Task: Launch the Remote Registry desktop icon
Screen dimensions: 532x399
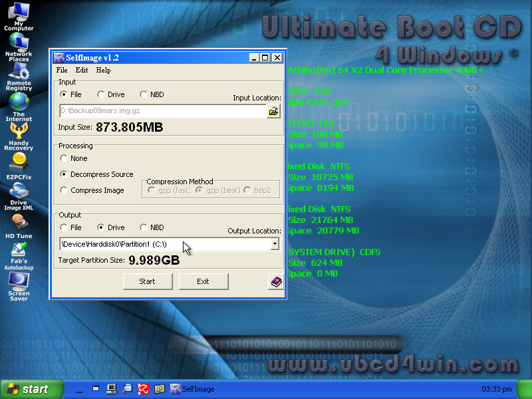Action: click(x=19, y=76)
